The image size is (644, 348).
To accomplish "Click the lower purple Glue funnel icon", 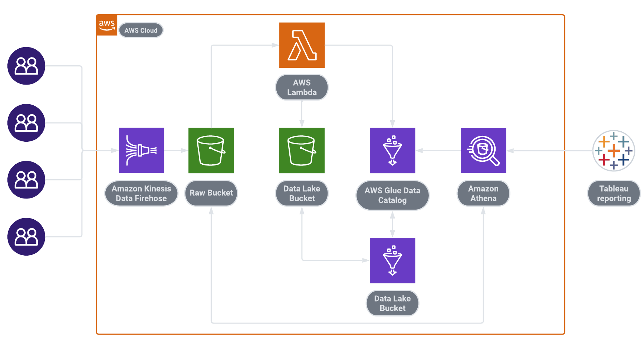I will 392,260.
